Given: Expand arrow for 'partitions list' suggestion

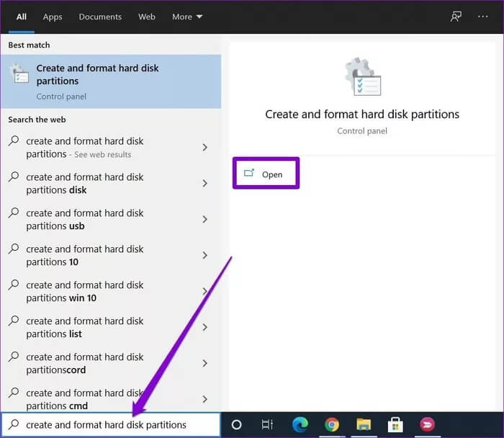Looking at the screenshot, I should coord(204,328).
